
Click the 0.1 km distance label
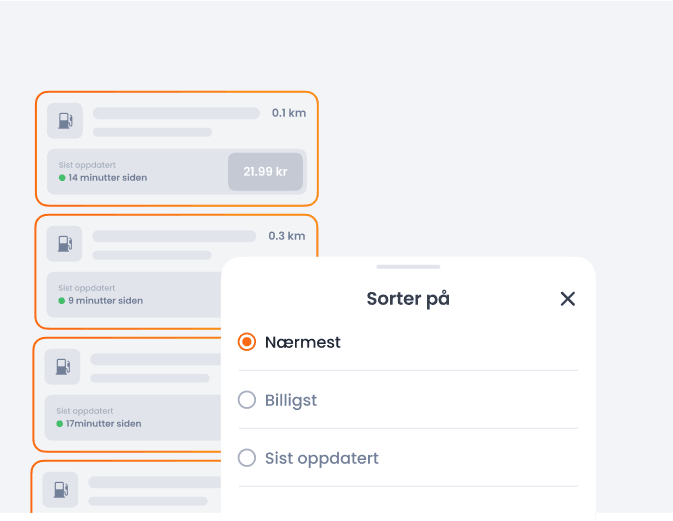click(x=289, y=113)
